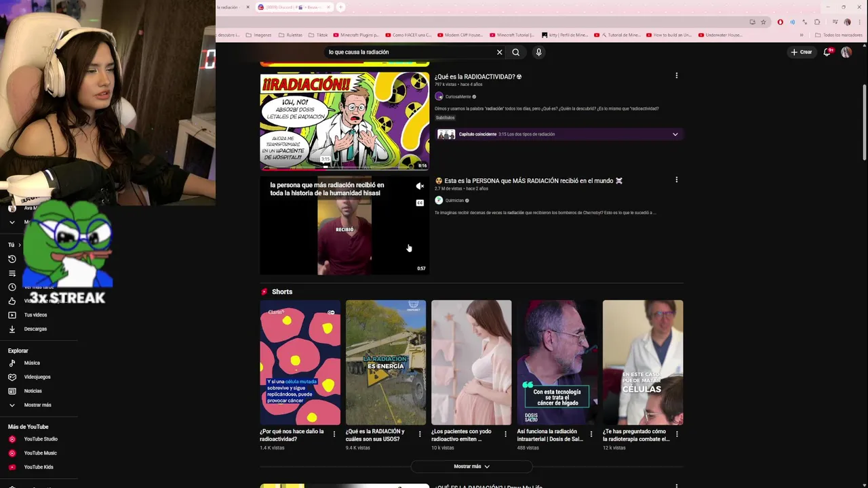Screen dimensions: 868x488
Task: Open the Tiktok bookmarks folder
Action: [318, 35]
